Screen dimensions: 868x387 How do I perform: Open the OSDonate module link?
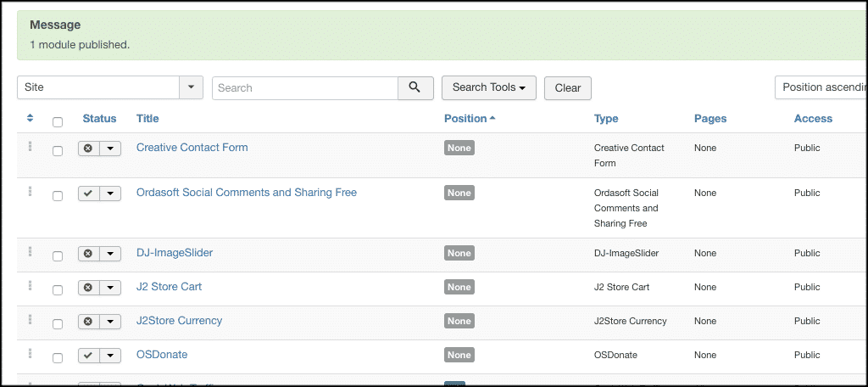[x=162, y=354]
